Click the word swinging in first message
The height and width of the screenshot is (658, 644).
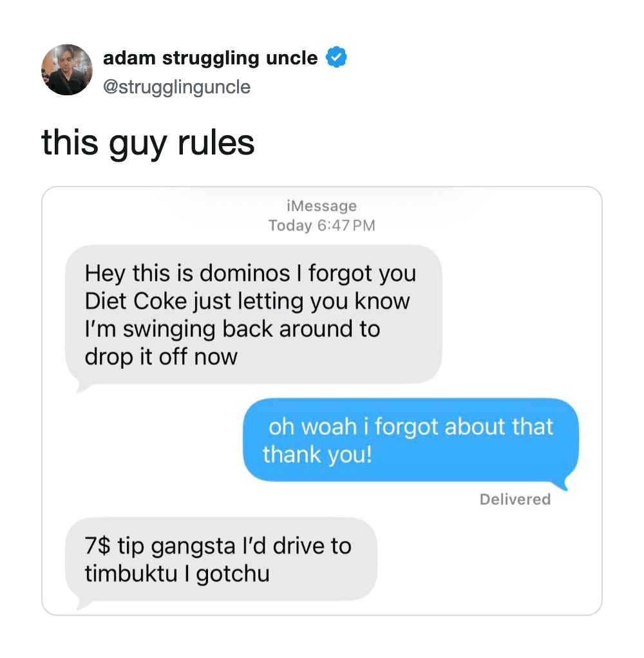pyautogui.click(x=169, y=330)
